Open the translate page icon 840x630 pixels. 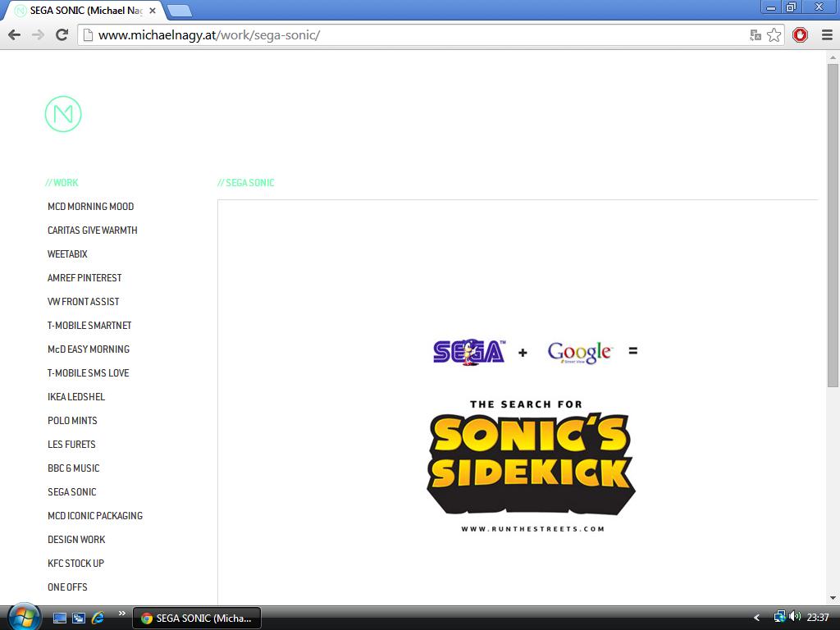click(756, 35)
